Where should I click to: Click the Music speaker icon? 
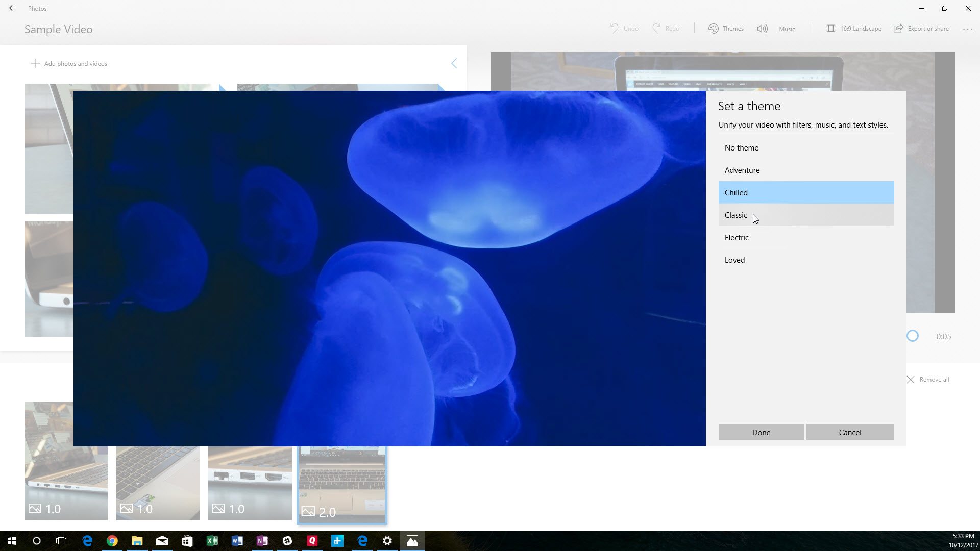(x=762, y=29)
